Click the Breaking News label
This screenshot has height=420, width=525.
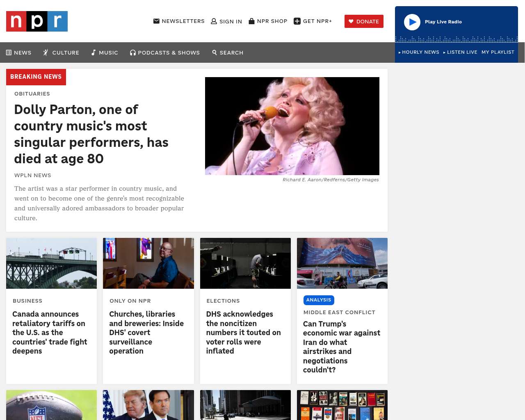pos(36,77)
